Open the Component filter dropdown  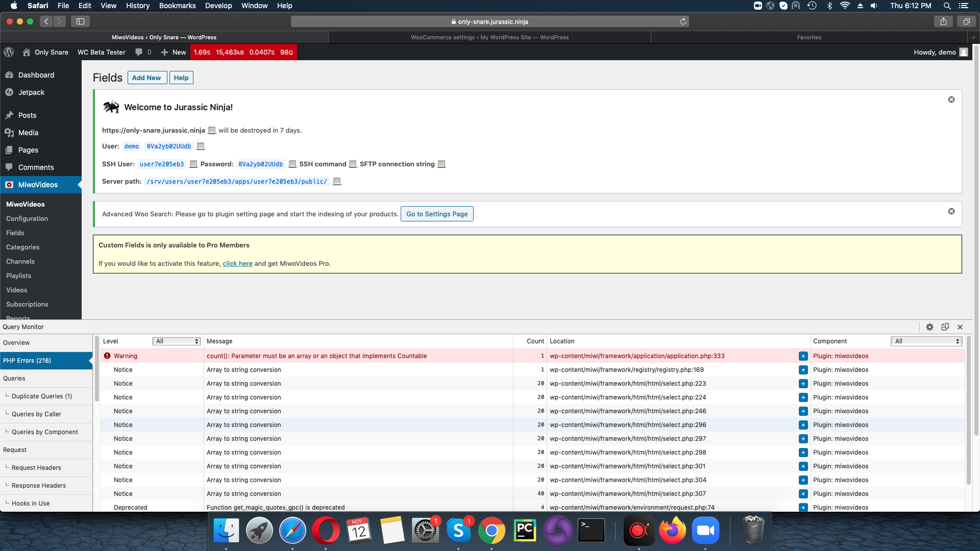tap(926, 341)
